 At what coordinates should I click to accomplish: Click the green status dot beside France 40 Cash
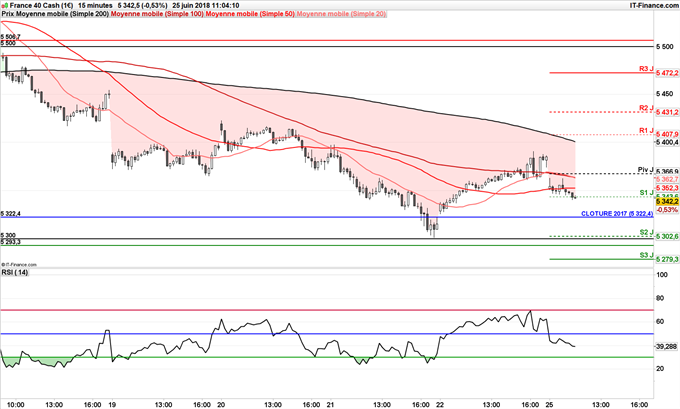[5, 6]
